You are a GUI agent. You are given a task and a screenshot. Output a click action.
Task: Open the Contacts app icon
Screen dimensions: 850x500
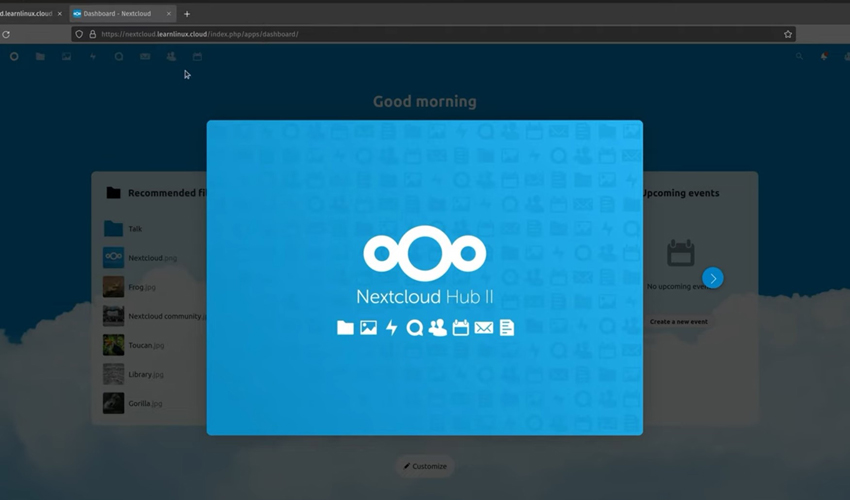(x=171, y=57)
